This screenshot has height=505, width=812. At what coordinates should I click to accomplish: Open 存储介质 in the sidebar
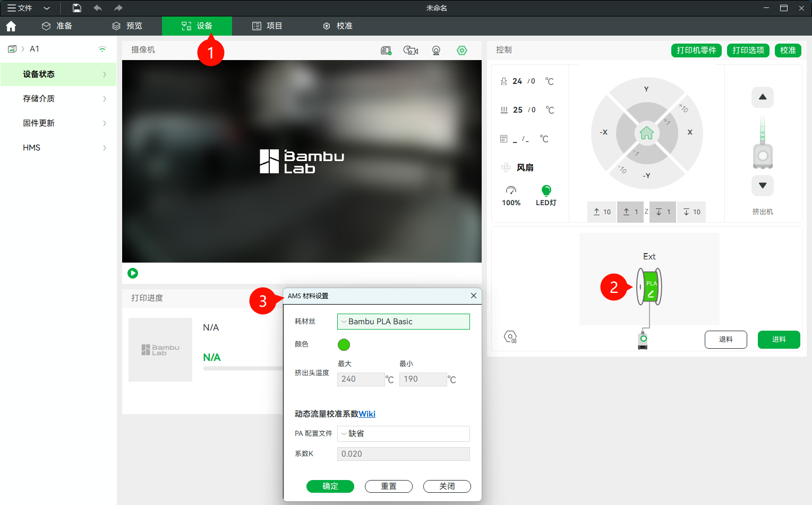click(58, 99)
